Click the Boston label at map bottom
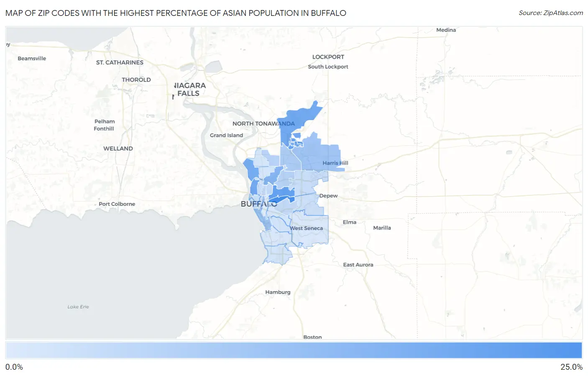The height and width of the screenshot is (376, 588). (x=312, y=337)
